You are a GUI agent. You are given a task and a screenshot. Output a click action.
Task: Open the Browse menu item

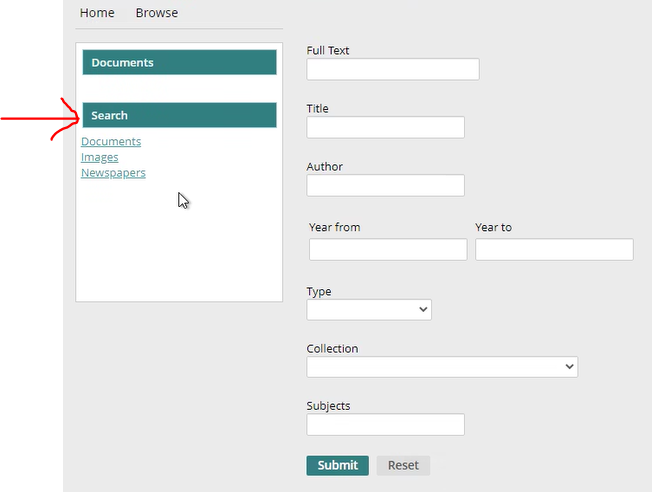pyautogui.click(x=157, y=13)
